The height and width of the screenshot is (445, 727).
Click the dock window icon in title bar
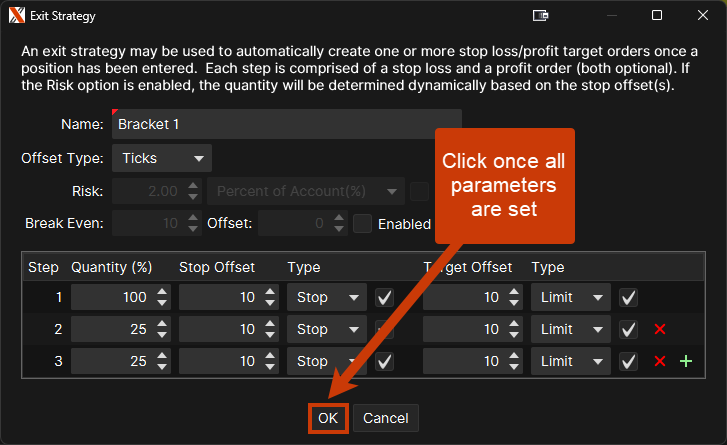(541, 15)
